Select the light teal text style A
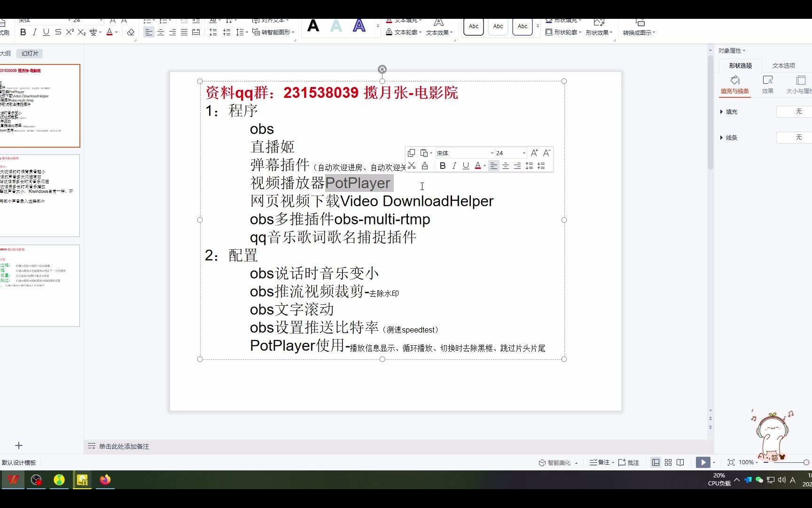Viewport: 812px width, 508px height. (x=336, y=26)
